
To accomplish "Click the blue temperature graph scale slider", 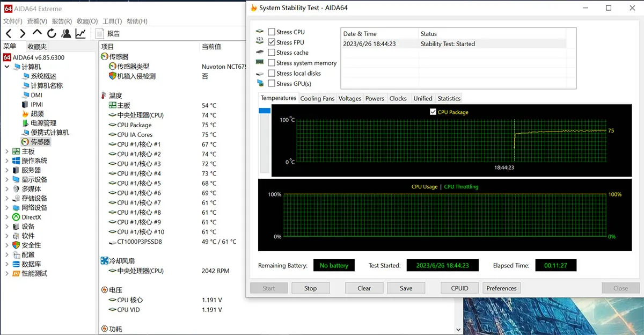I will click(x=265, y=111).
